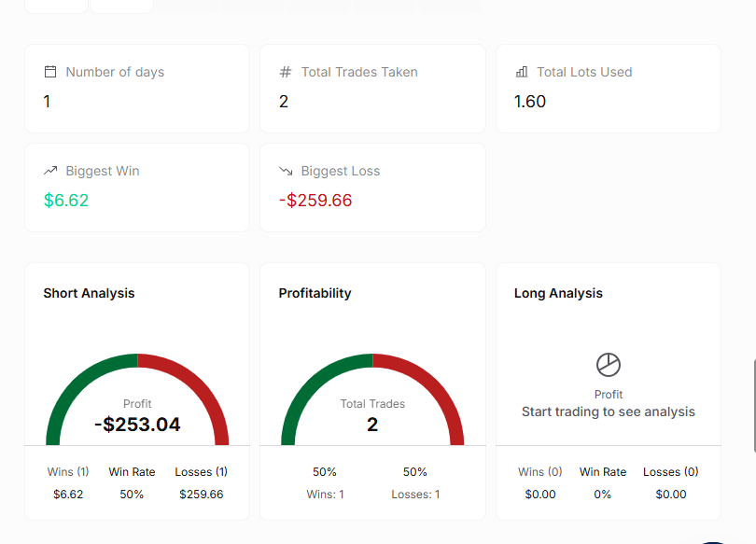Screen dimensions: 756x544
Task: Click Start trading to see analysis text
Action: tap(609, 411)
